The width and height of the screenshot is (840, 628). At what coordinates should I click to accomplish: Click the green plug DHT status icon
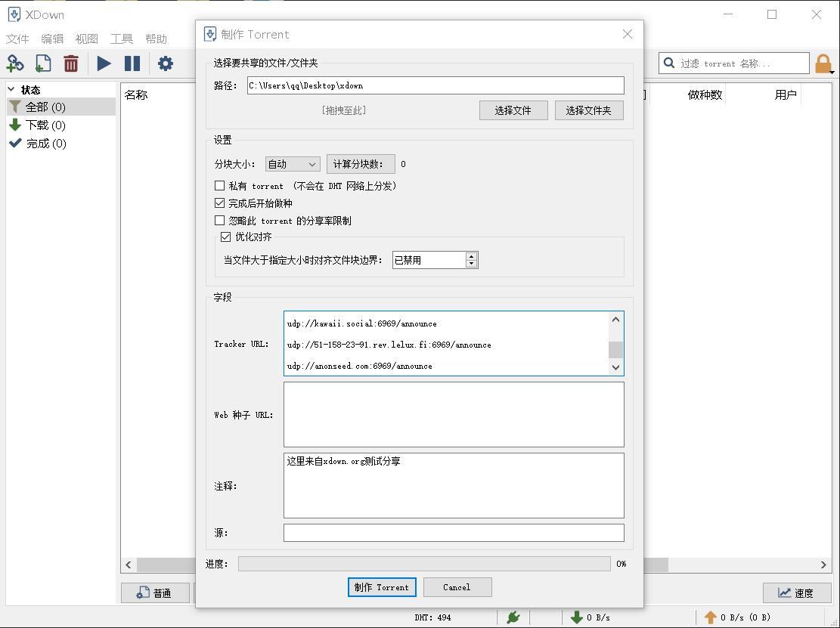pyautogui.click(x=513, y=617)
